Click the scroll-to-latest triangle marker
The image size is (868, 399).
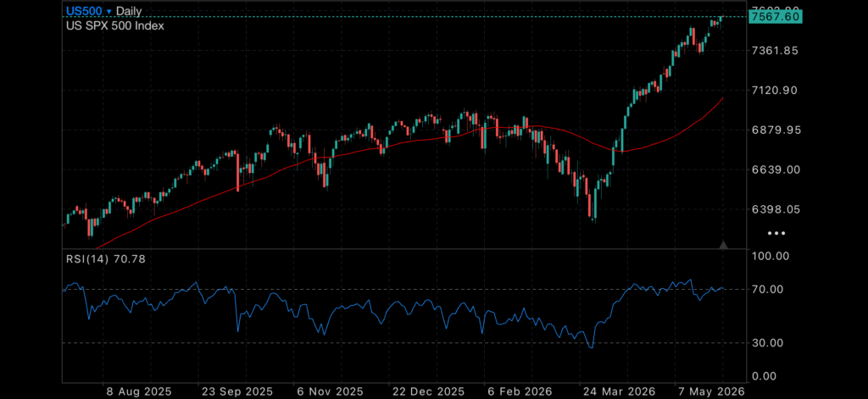(723, 245)
